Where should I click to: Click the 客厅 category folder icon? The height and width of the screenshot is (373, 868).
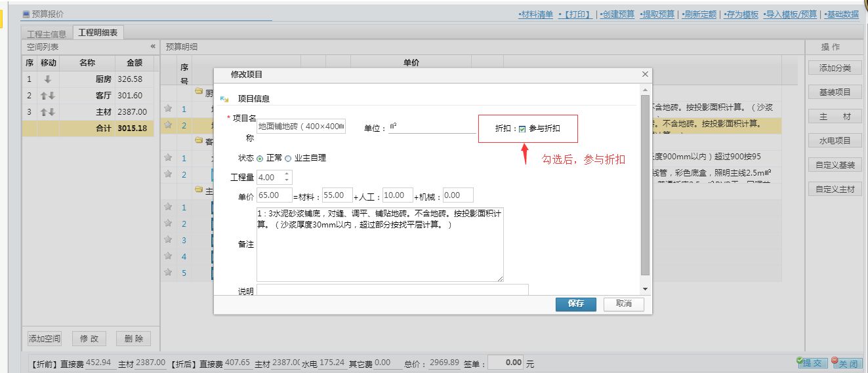[199, 140]
